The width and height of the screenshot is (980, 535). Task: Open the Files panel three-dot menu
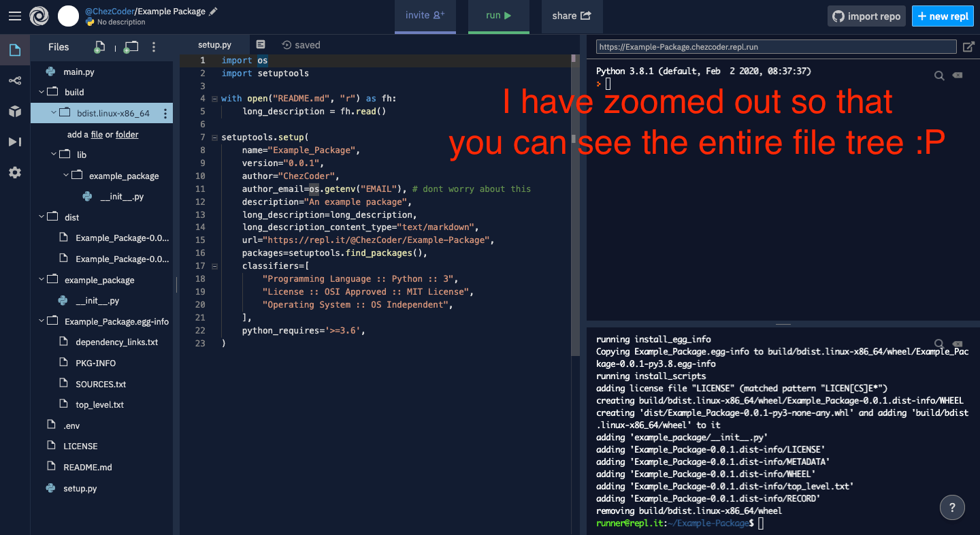[154, 47]
